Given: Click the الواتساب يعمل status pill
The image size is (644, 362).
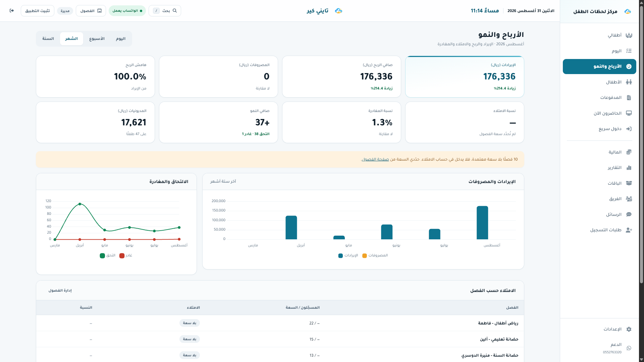Looking at the screenshot, I should (x=127, y=11).
